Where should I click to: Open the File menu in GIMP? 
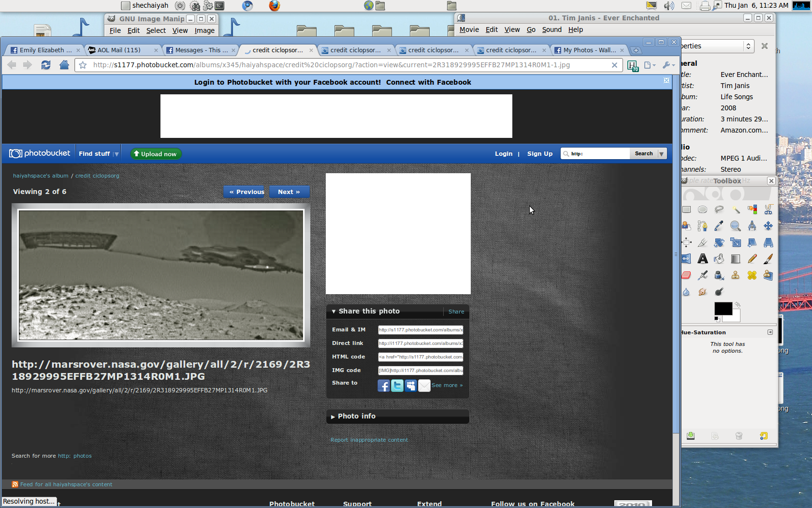115,30
